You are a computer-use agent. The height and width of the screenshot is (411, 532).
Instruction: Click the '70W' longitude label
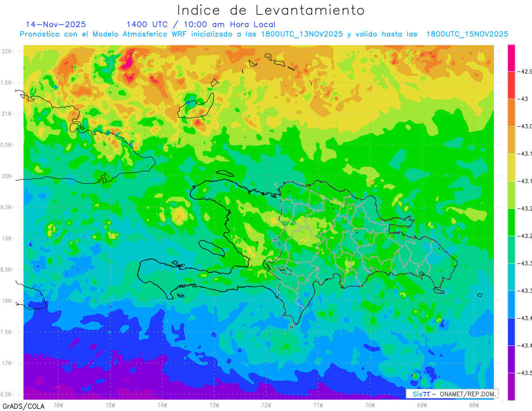370,405
